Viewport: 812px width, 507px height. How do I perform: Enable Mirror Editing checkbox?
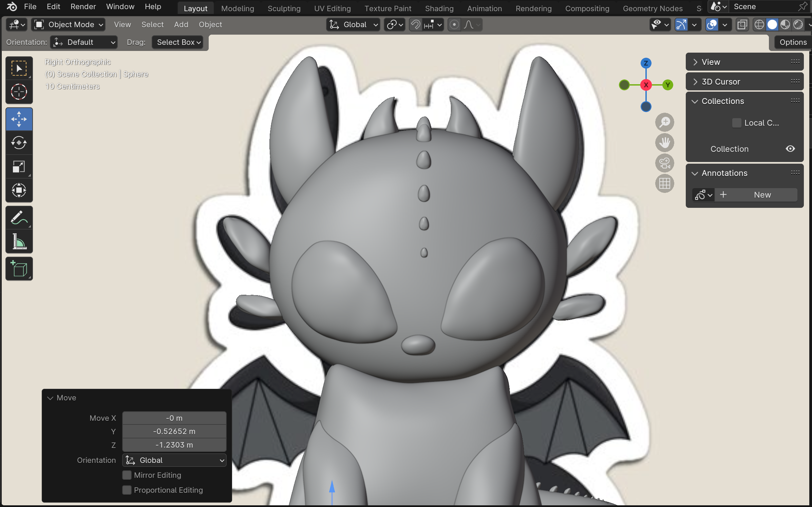pyautogui.click(x=127, y=475)
